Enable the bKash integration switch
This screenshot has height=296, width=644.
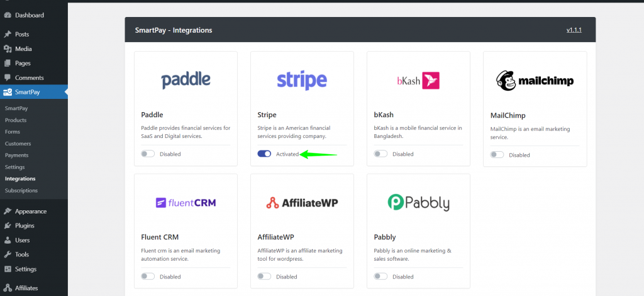380,154
